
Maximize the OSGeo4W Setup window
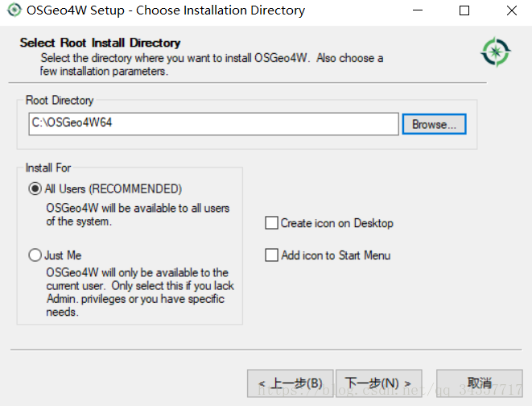[464, 10]
